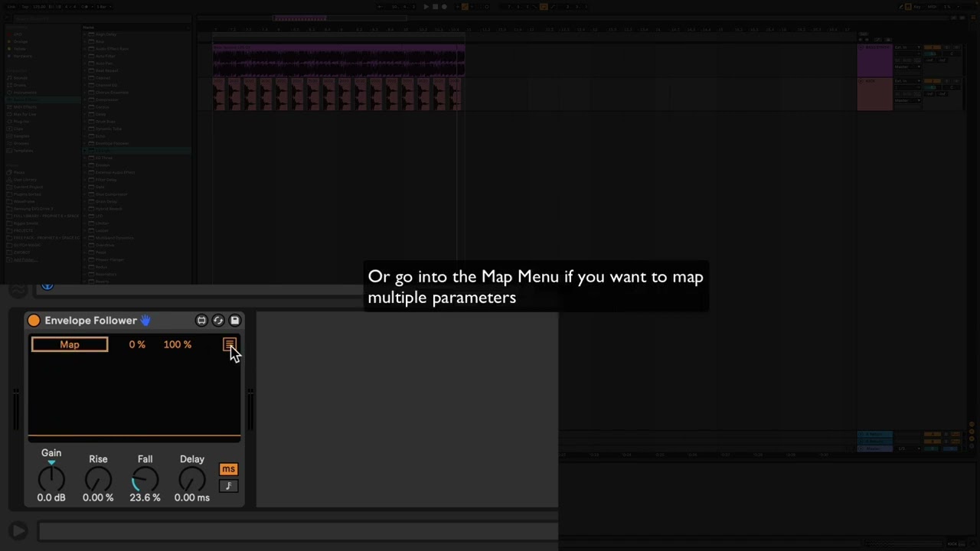This screenshot has width=980, height=551.
Task: Open the Samples browser category
Action: (21, 136)
